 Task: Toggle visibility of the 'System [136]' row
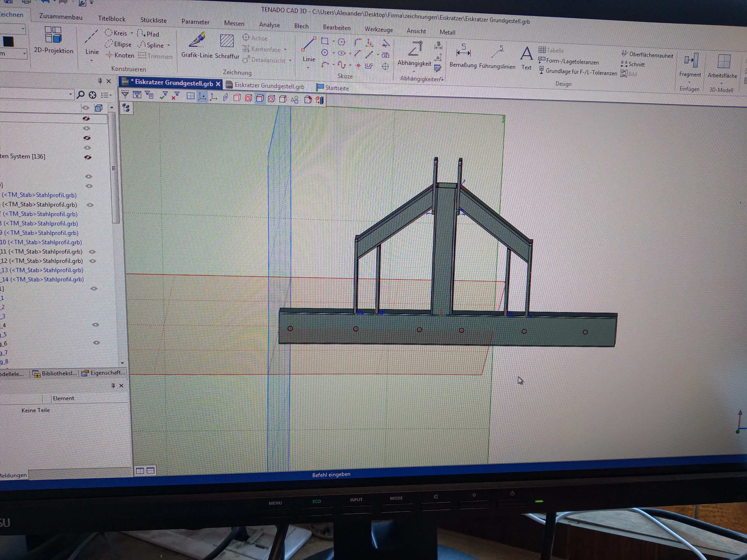(x=88, y=157)
